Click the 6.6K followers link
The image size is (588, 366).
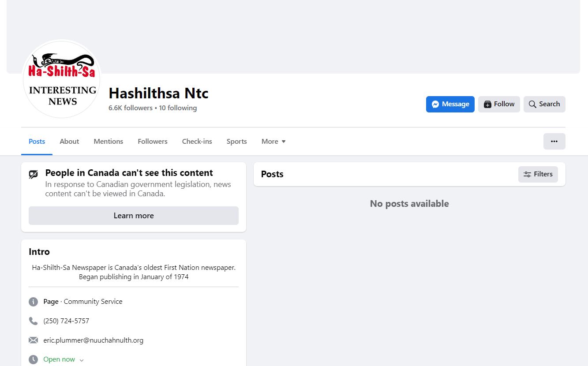(130, 108)
